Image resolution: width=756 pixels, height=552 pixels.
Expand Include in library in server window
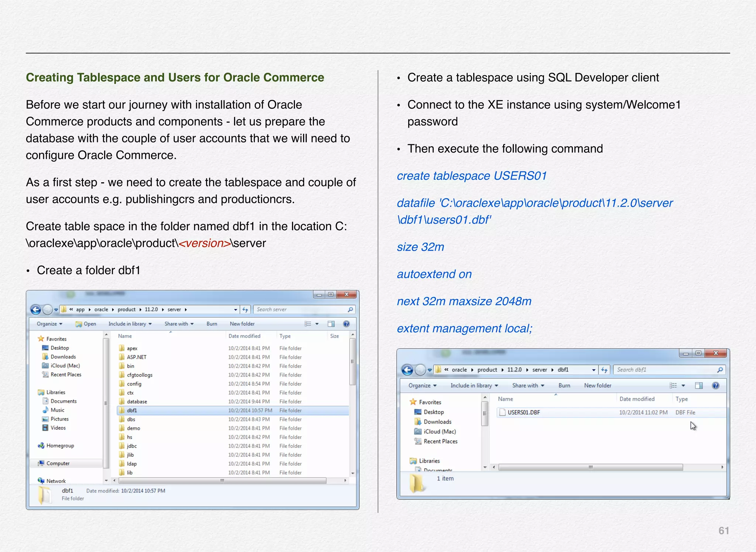coord(130,324)
